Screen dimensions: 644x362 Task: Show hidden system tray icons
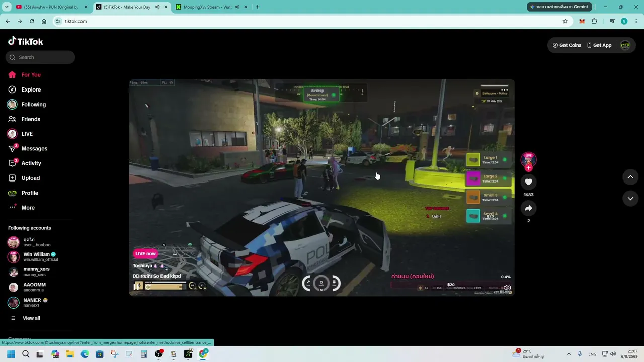coord(569,354)
